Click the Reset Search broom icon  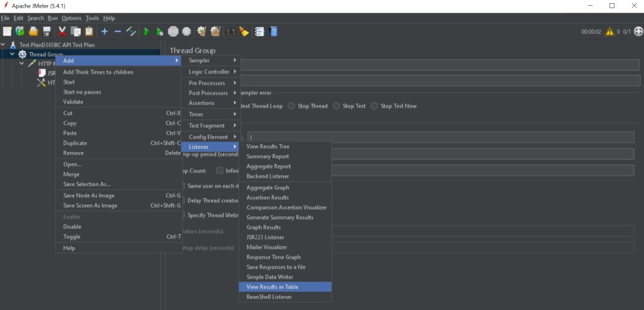click(x=244, y=31)
